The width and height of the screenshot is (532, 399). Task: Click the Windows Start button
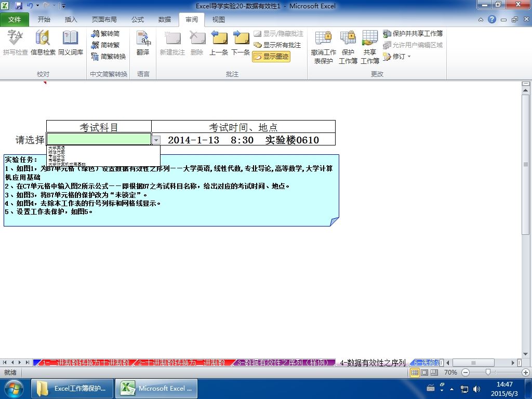tap(14, 389)
